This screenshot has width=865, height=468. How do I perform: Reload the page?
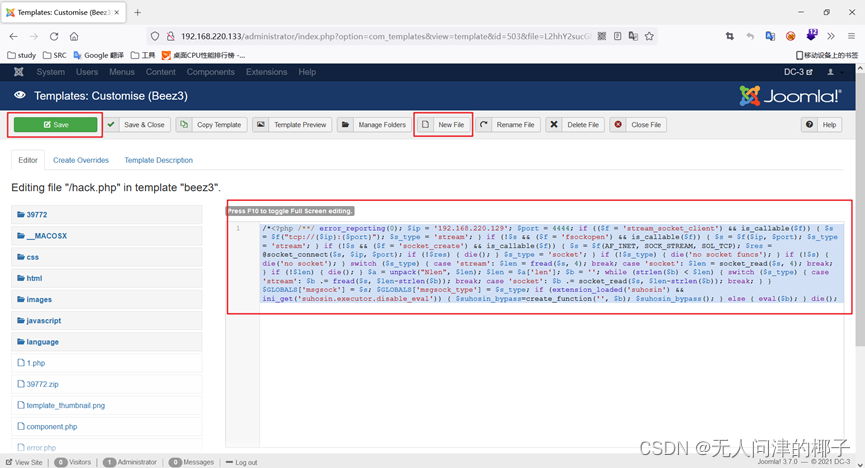point(54,36)
